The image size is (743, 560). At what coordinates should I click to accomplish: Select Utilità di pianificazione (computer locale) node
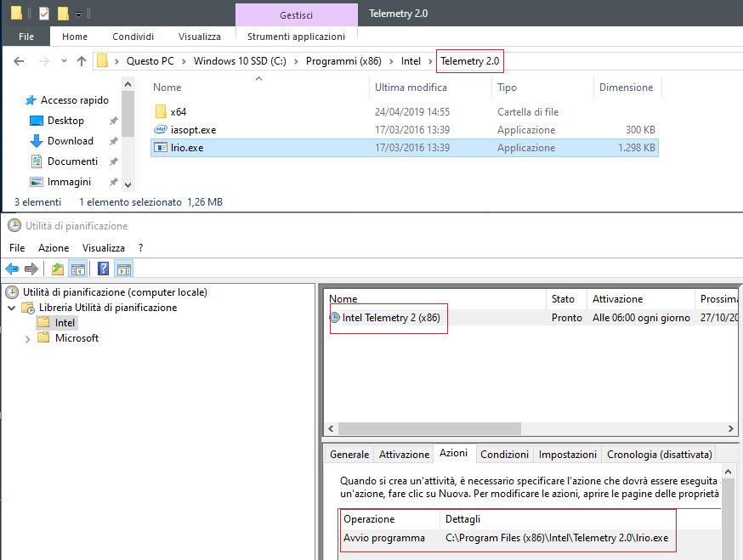[115, 292]
